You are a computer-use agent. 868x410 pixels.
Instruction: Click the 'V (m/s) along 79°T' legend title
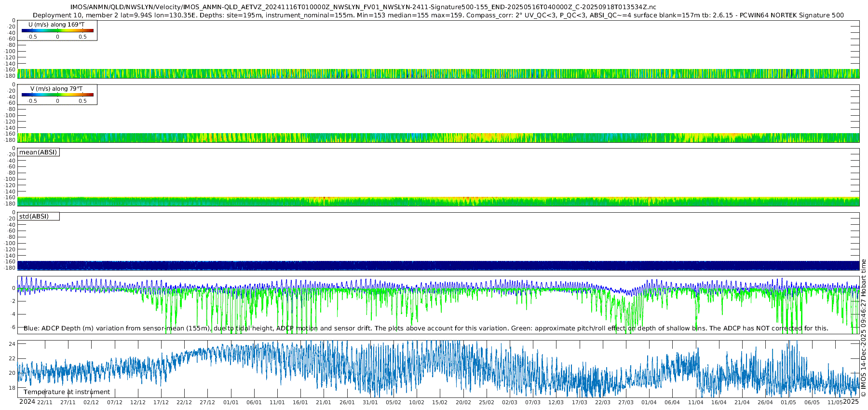click(x=56, y=89)
